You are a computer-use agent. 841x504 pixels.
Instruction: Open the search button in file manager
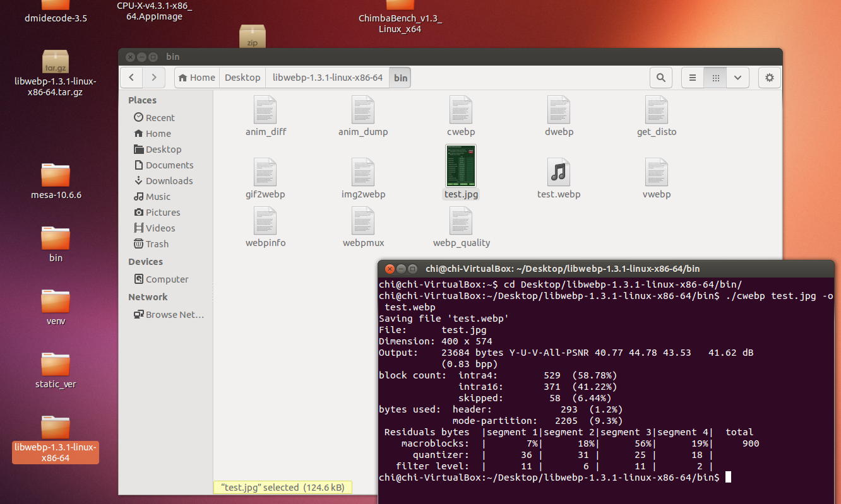click(660, 78)
